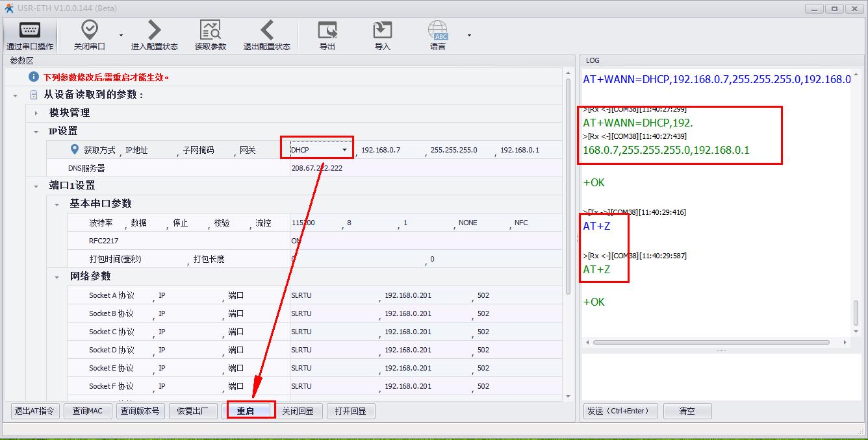Screen dimensions: 868x440
Task: Open dropdown arrow next to 语言
Action: (469, 36)
